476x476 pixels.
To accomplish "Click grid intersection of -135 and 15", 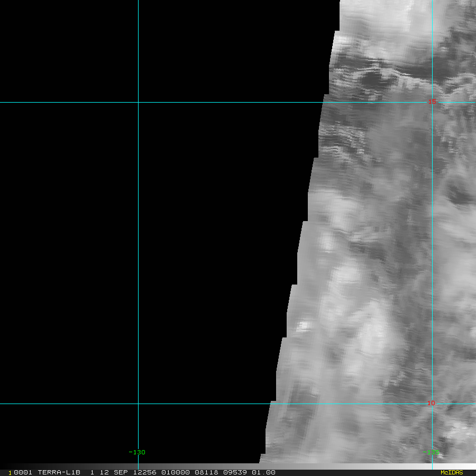I will 432,102.
